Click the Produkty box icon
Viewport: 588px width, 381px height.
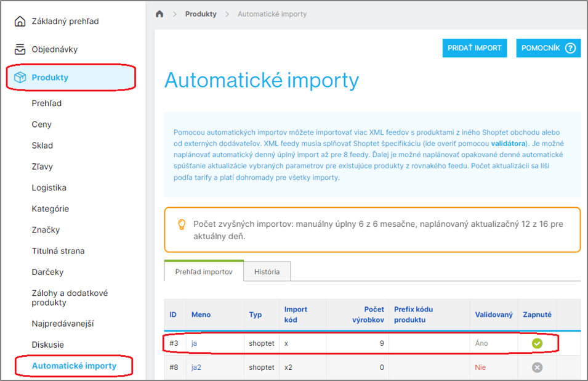tap(20, 78)
